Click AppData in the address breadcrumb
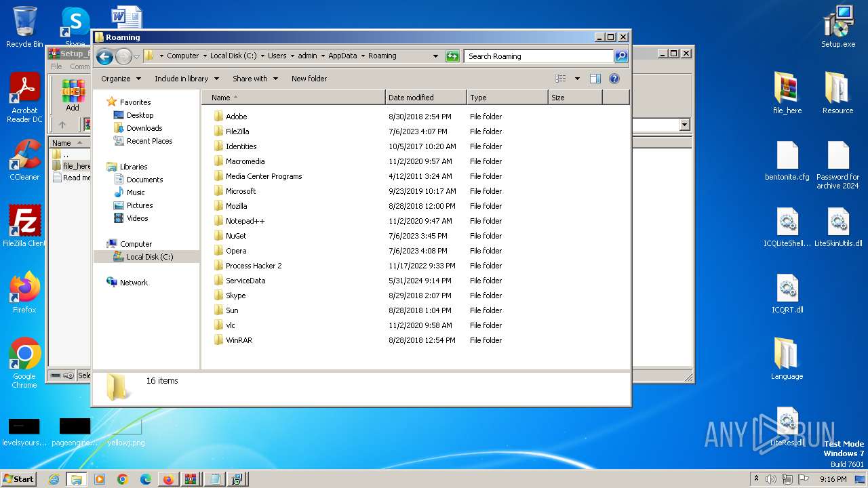 point(342,56)
